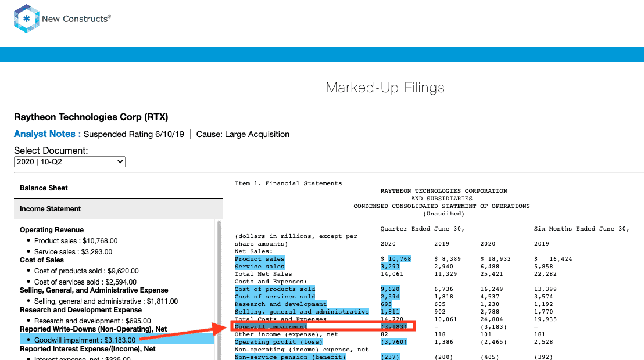Click 'Service sales : $3,293.00' in sidebar
644x360 pixels.
click(x=73, y=252)
